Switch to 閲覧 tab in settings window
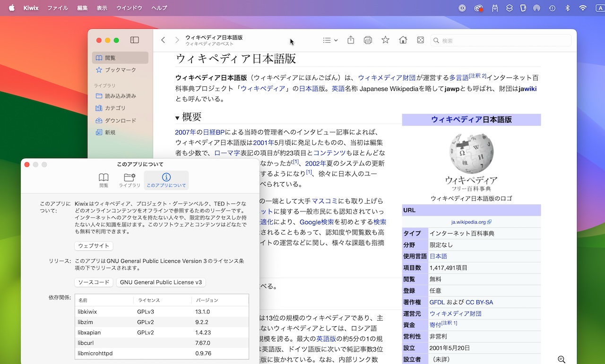Viewport: 605px width, 364px height. 104,180
